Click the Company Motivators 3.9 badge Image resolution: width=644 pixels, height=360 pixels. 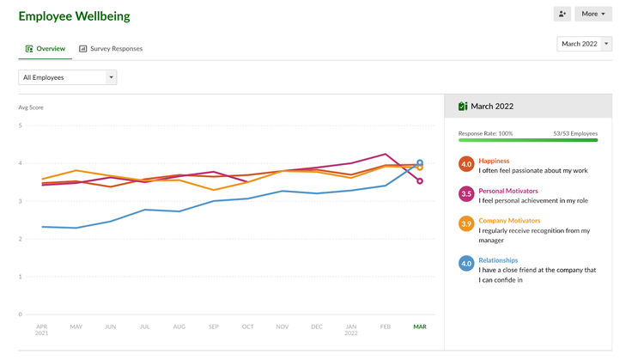[x=466, y=224]
